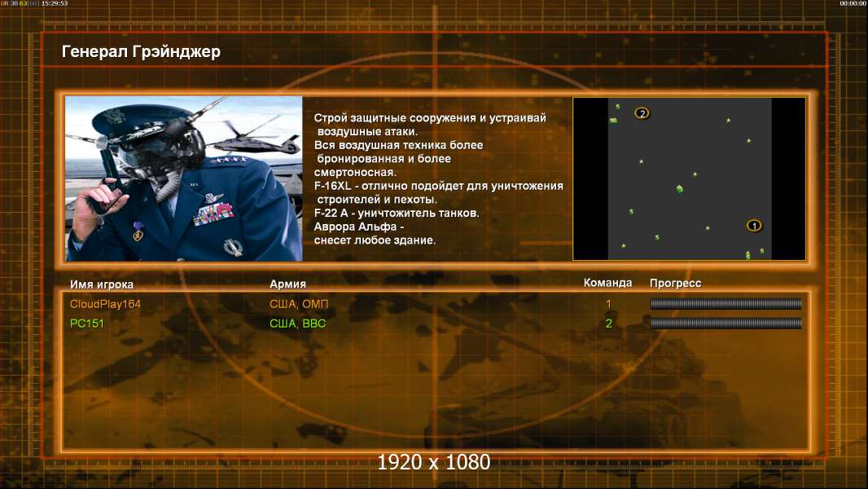868x489 pixels.
Task: Select the center supply depot icon on minimap
Action: point(679,189)
